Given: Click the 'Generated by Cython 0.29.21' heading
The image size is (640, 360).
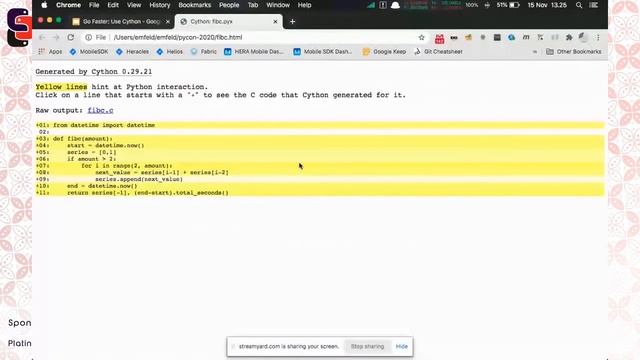Looking at the screenshot, I should click(x=93, y=71).
